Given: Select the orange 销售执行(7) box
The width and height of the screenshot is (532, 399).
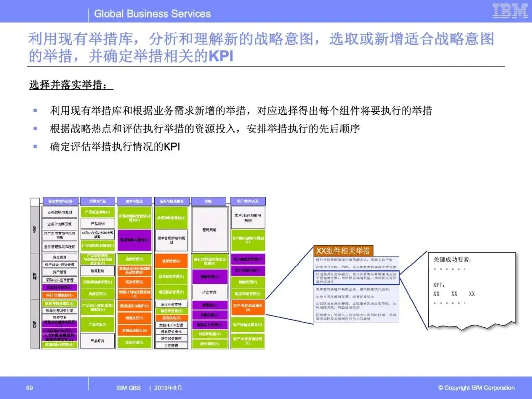Looking at the screenshot, I should (134, 318).
